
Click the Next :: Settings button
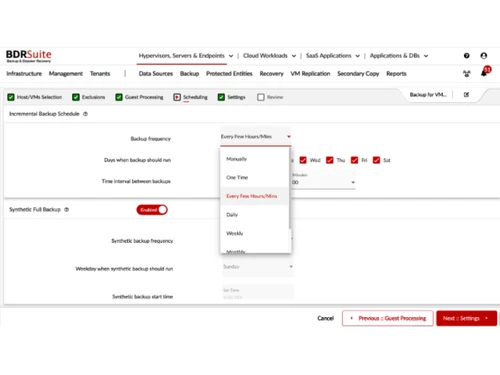click(466, 318)
